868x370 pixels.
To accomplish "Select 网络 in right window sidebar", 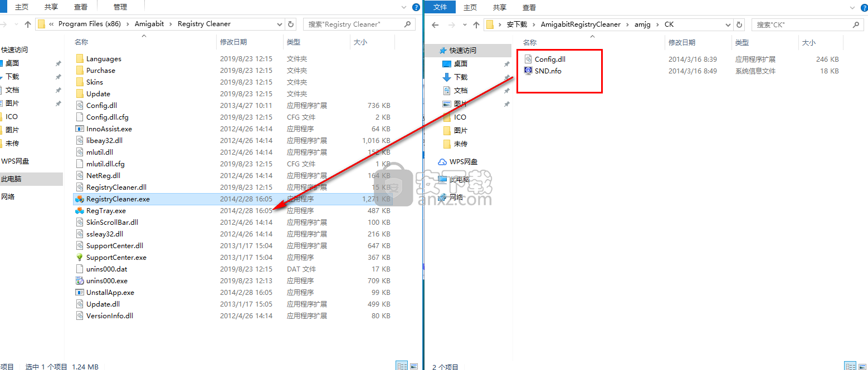I will click(x=456, y=197).
